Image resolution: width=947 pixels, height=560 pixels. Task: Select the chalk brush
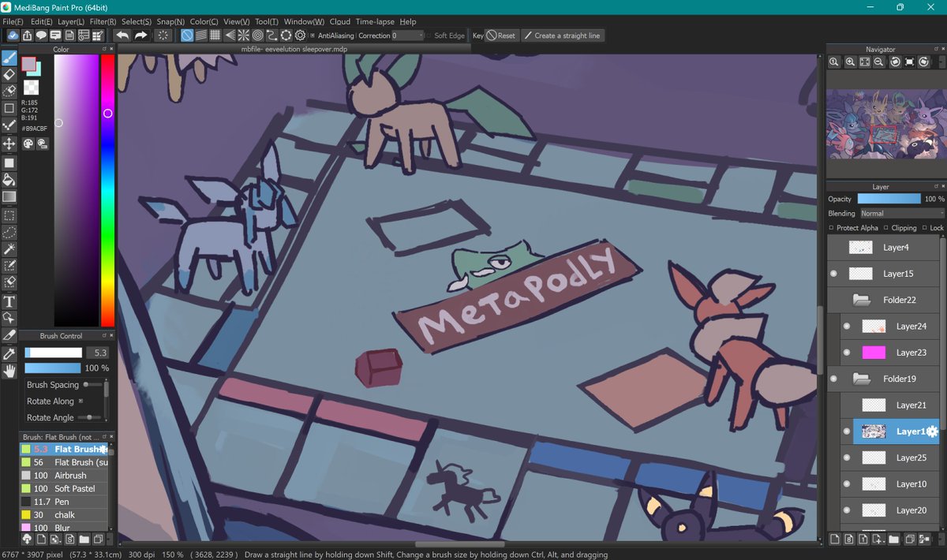(64, 515)
